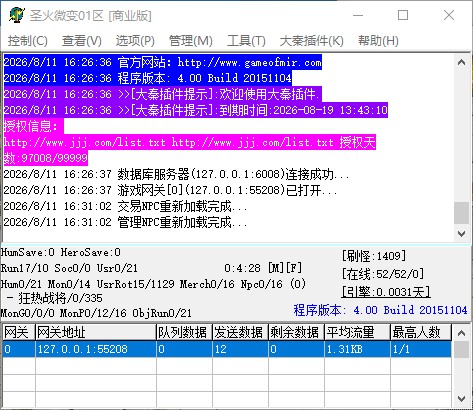Open the 工具(T) menu

tap(246, 41)
